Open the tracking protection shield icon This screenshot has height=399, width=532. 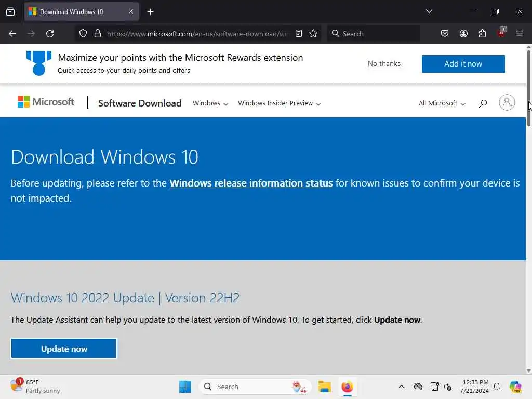[x=83, y=34]
